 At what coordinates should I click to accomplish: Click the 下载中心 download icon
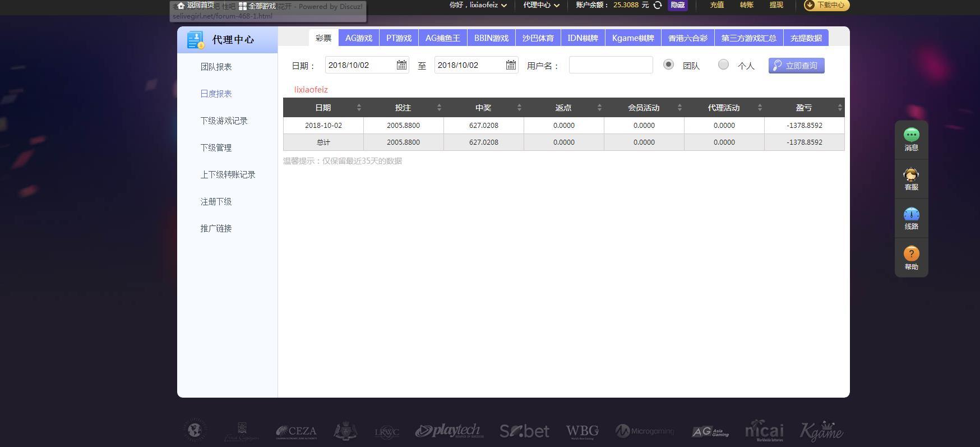(x=810, y=5)
